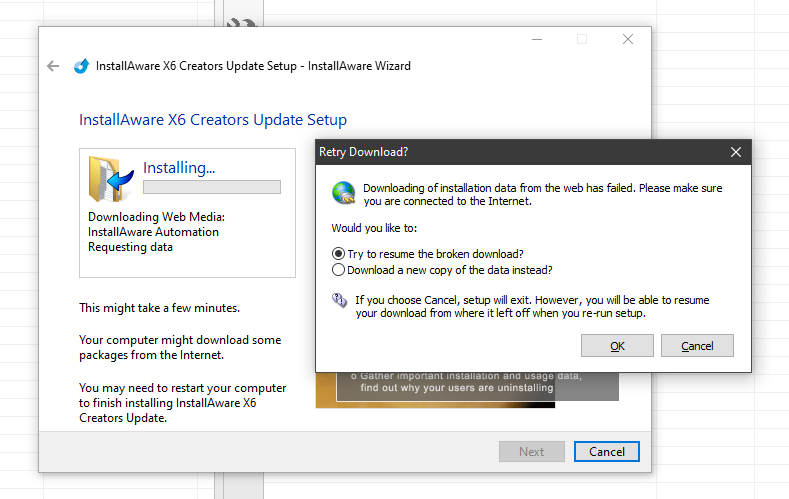This screenshot has width=789, height=499.
Task: Select "Download a new copy of the data instead?"
Action: tap(442, 270)
